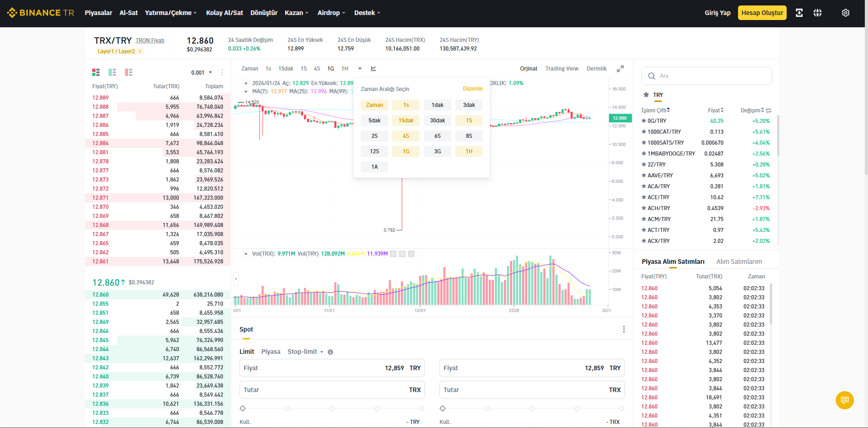Expand Stop-limit order type dropdown
Screen dimensions: 868x428
pyautogui.click(x=305, y=352)
